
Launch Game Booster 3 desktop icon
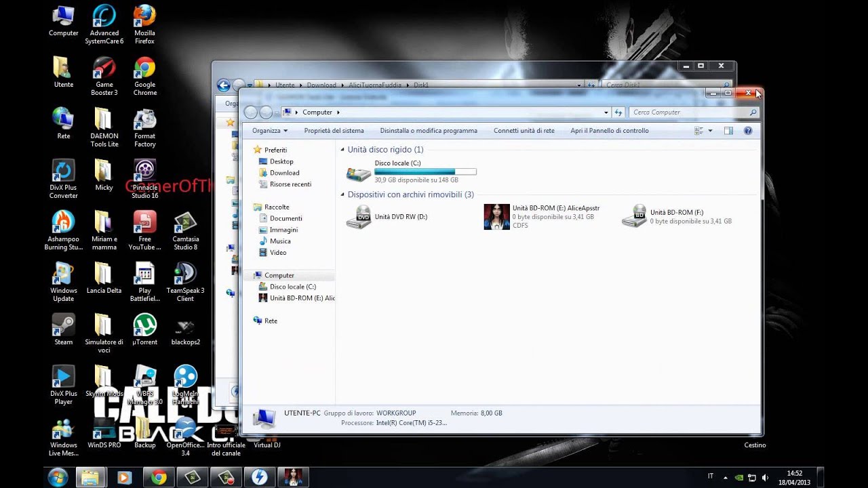(x=104, y=76)
